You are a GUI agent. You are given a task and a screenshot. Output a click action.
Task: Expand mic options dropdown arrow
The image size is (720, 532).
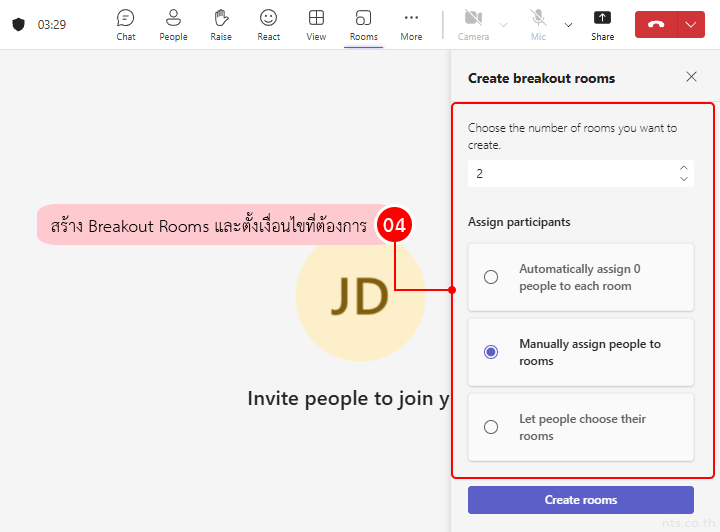click(x=568, y=24)
